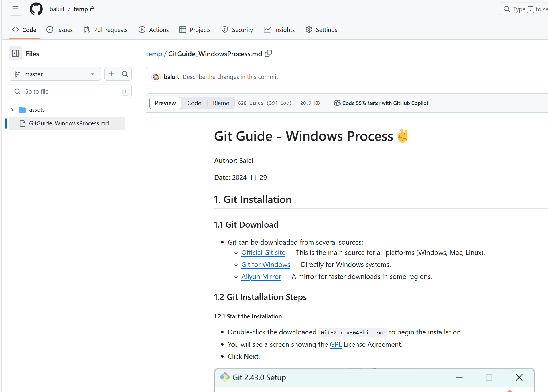Click baluit's avatar in commit bar
This screenshot has height=392, width=548.
[156, 77]
